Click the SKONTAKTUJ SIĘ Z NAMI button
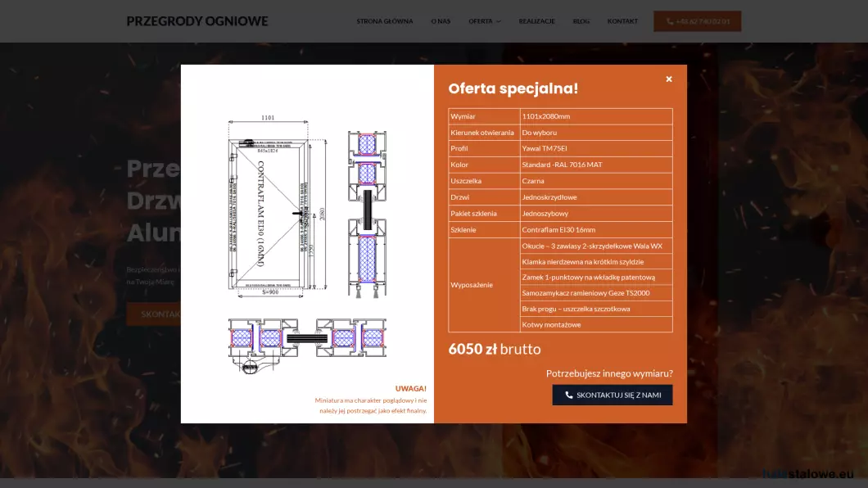 [613, 395]
